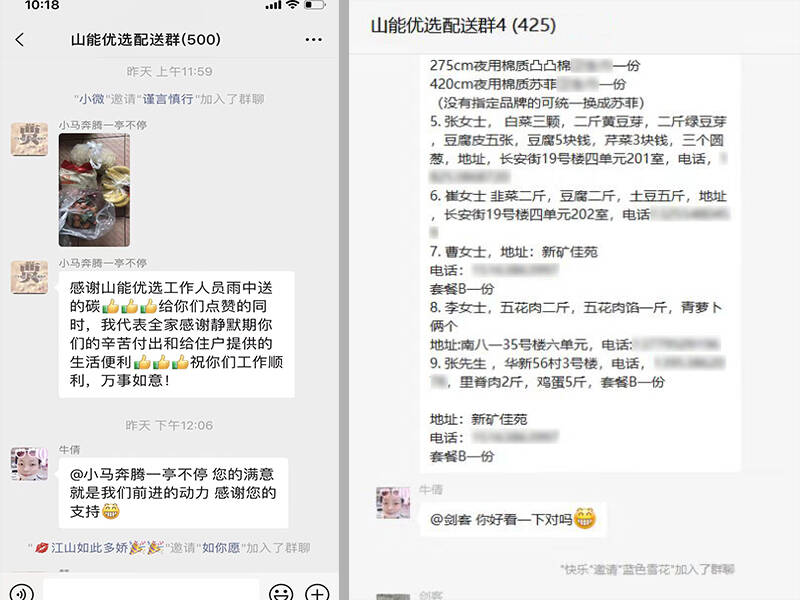
Task: Tap the back arrow in chat header
Action: [x=20, y=40]
